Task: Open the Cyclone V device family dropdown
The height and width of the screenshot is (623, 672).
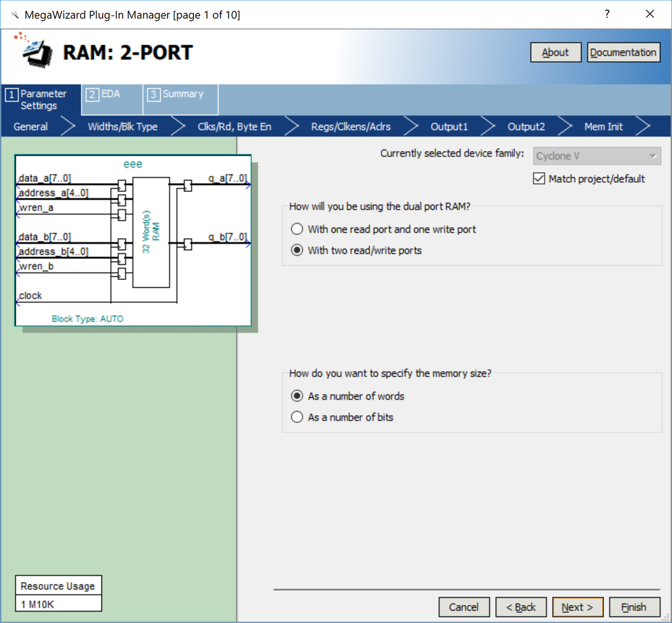Action: 597,156
